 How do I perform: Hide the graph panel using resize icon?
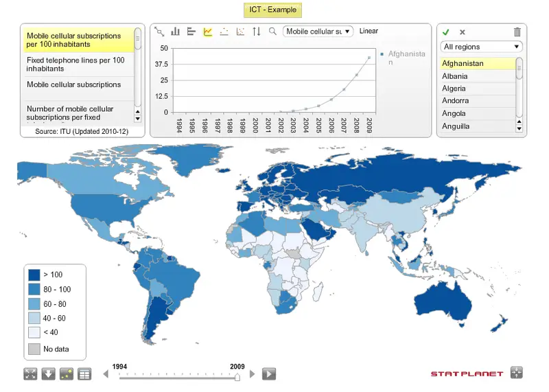point(159,32)
